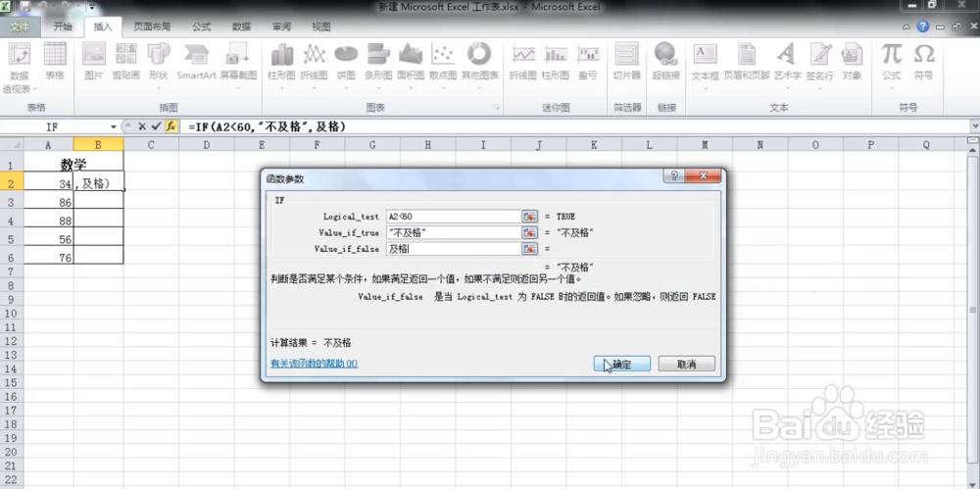This screenshot has width=980, height=489.
Task: Switch to the 审阅 Review tab
Action: pyautogui.click(x=281, y=26)
